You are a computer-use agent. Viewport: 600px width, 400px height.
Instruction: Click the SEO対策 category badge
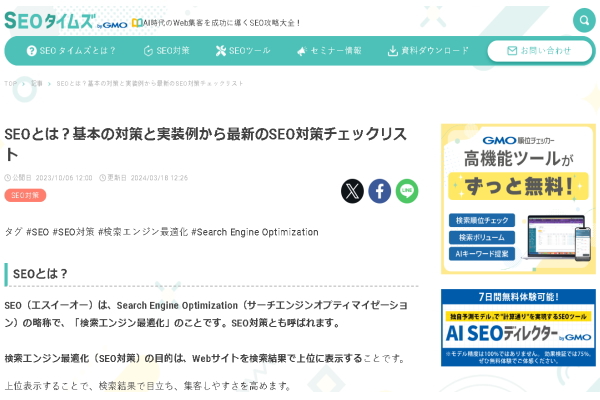[x=25, y=195]
